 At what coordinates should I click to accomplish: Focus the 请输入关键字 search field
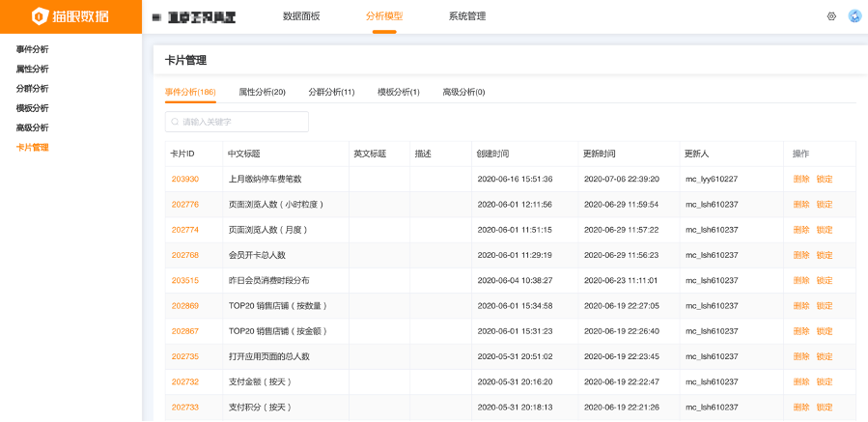[x=237, y=122]
